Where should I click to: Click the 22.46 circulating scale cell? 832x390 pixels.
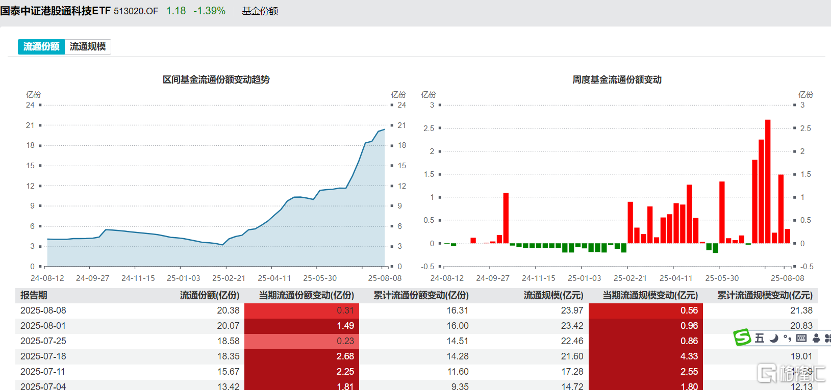coord(572,341)
